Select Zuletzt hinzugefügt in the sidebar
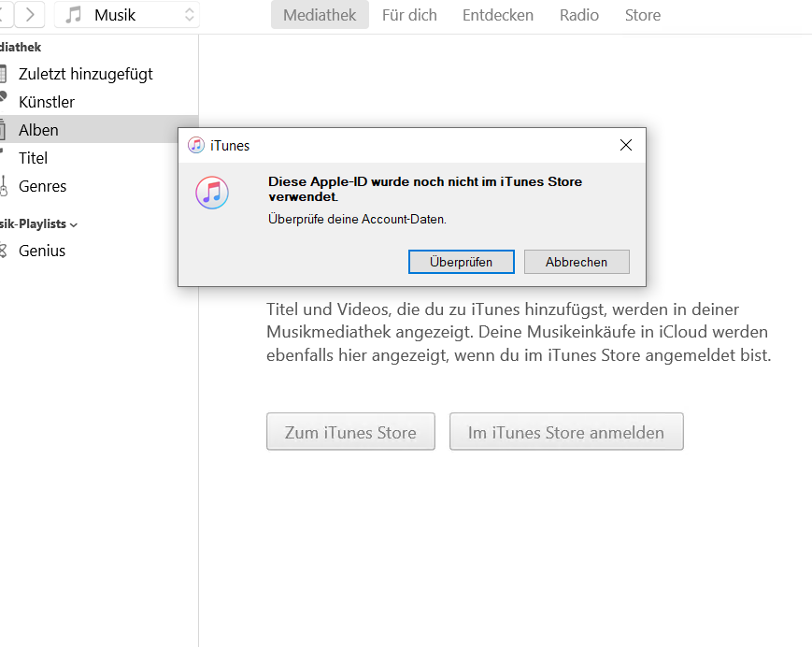The width and height of the screenshot is (812, 647). (98, 74)
